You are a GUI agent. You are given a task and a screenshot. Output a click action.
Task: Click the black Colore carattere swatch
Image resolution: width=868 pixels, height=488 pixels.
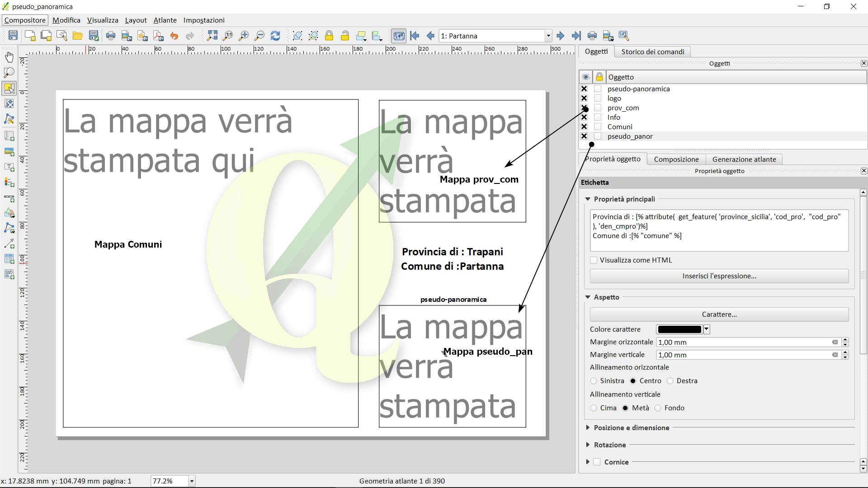(679, 329)
